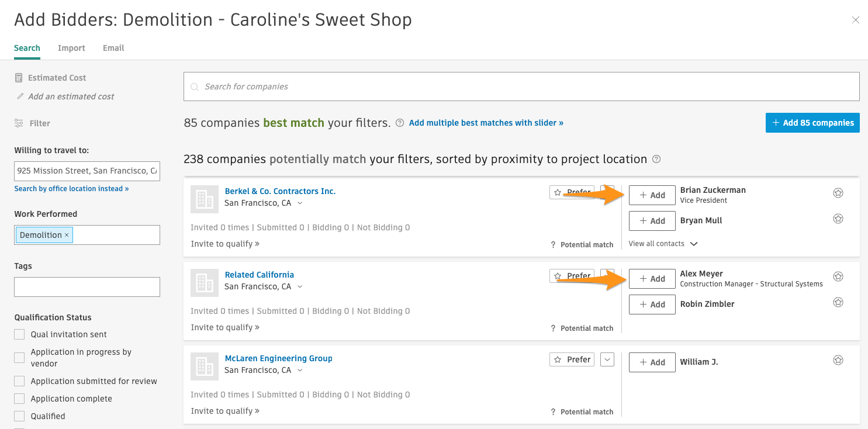Viewport: 868px width, 429px height.
Task: Click star icon beside William J.
Action: coord(838,360)
